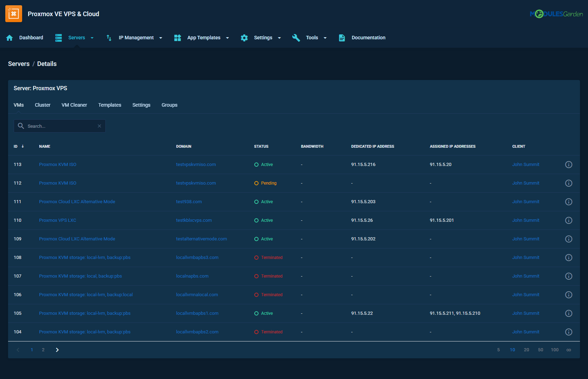Open info icon for VM 113
This screenshot has width=588, height=379.
click(569, 164)
